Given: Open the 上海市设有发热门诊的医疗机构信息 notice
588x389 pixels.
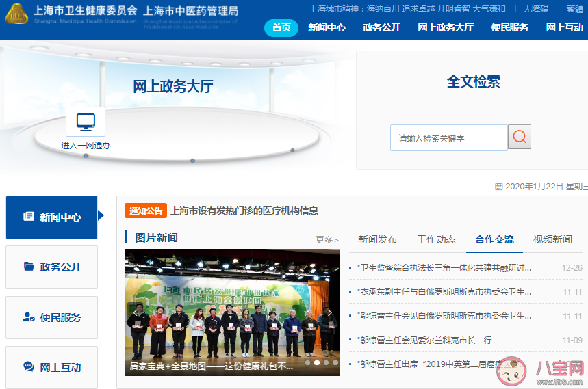Looking at the screenshot, I should pyautogui.click(x=244, y=211).
